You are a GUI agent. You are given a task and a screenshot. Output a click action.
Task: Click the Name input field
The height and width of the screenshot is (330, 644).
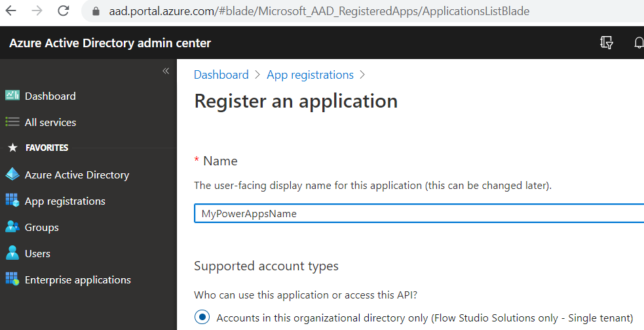(419, 214)
